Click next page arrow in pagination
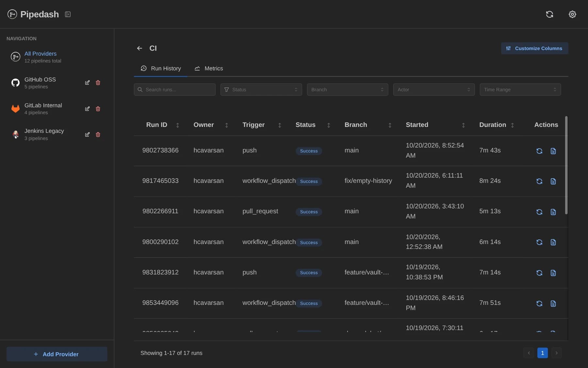This screenshot has height=368, width=588. click(557, 353)
